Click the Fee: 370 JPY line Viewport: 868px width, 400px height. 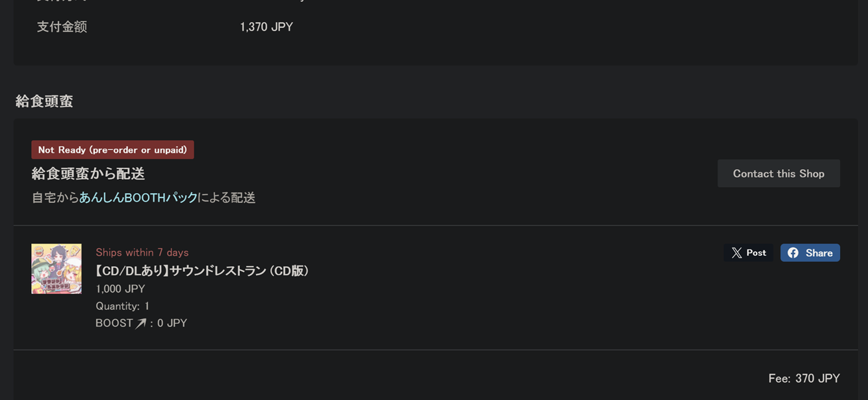click(804, 378)
